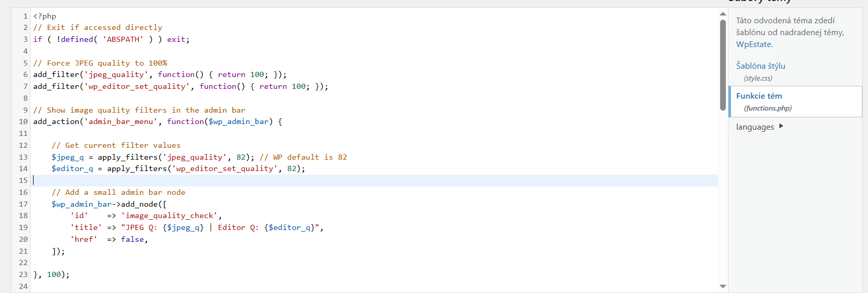The image size is (868, 293).
Task: Click line number 1 in the gutter
Action: (25, 16)
